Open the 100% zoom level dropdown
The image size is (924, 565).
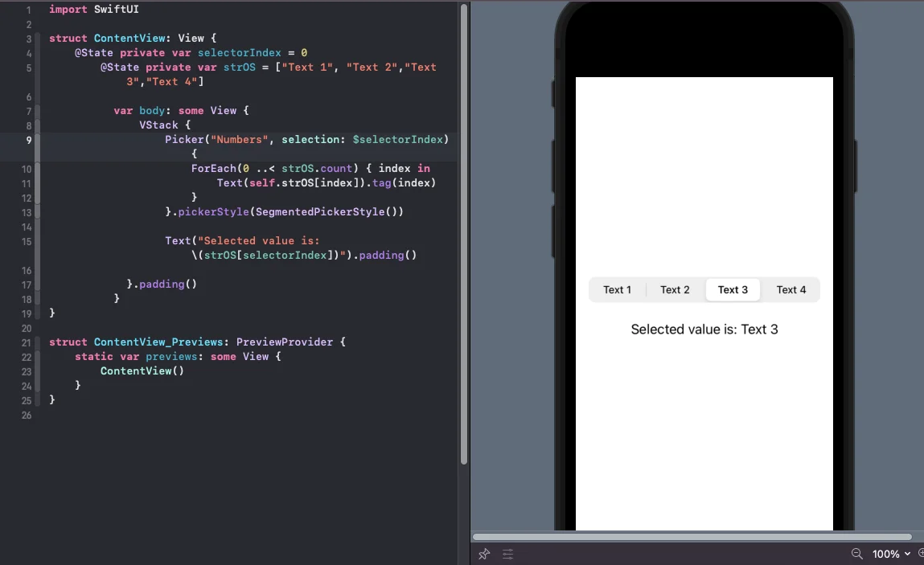click(891, 554)
